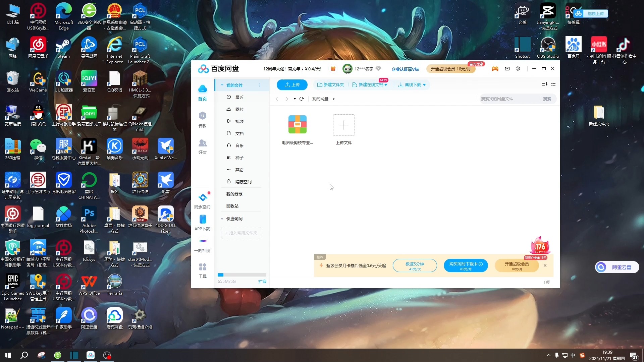Open Windows taskbar search
Viewport: 644px width, 362px height.
24,355
